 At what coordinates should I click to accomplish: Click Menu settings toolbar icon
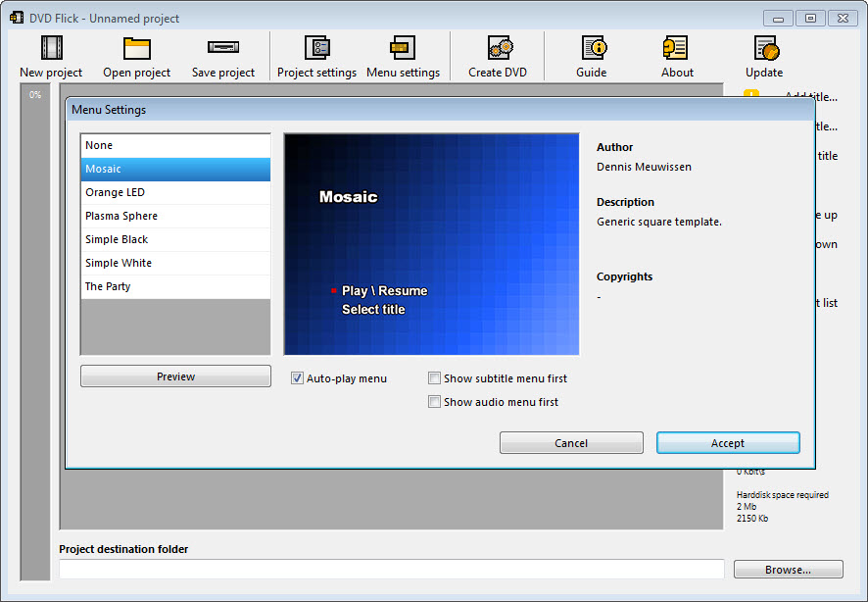403,48
